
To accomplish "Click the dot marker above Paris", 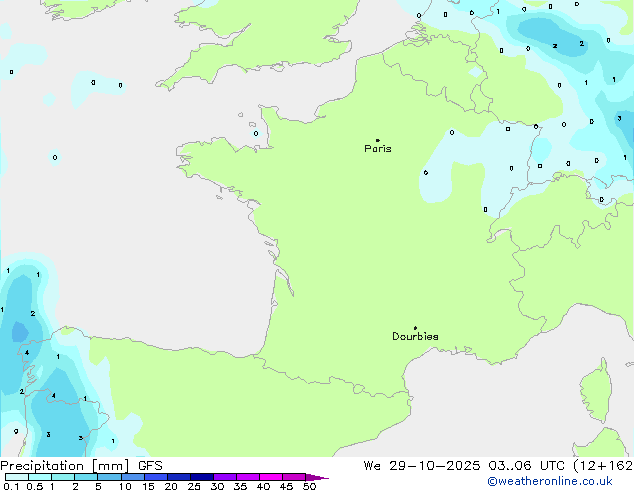I will click(x=378, y=140).
